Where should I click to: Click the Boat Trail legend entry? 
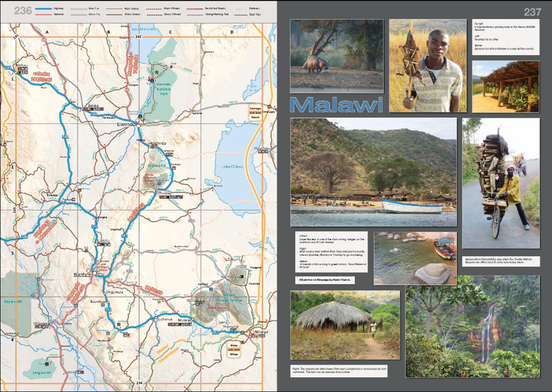point(248,14)
